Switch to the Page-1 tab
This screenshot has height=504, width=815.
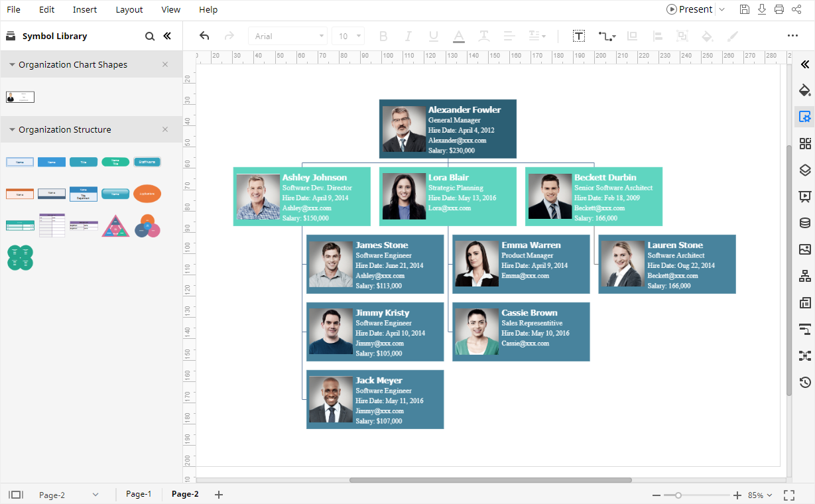coord(139,494)
